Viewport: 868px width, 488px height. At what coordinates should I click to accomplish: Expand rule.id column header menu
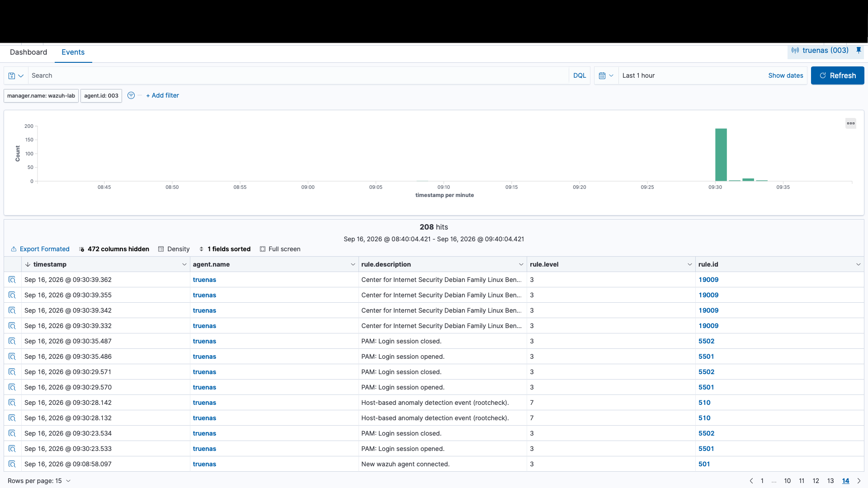pos(859,264)
